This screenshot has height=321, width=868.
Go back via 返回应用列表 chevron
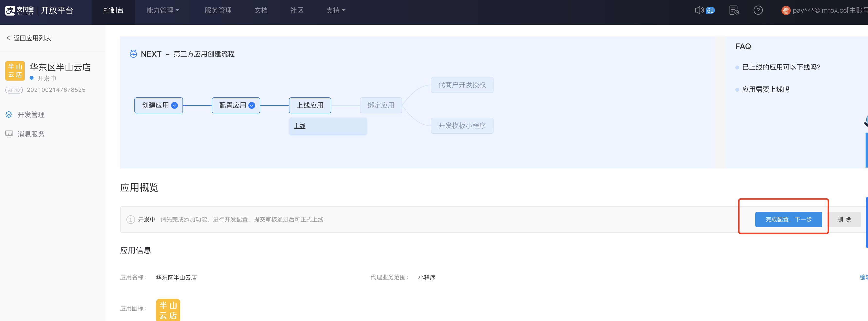pyautogui.click(x=9, y=38)
